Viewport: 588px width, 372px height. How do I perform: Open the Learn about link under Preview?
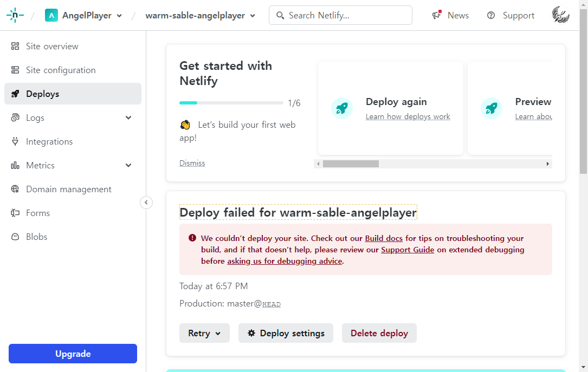534,116
